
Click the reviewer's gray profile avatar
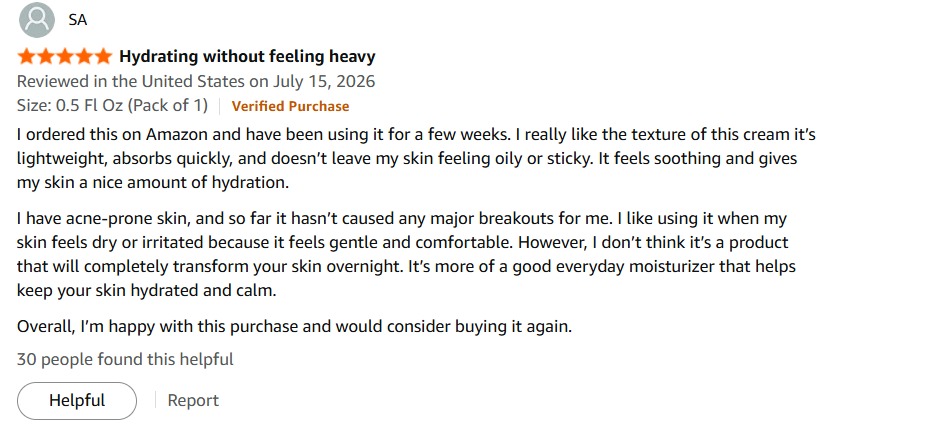pos(37,20)
